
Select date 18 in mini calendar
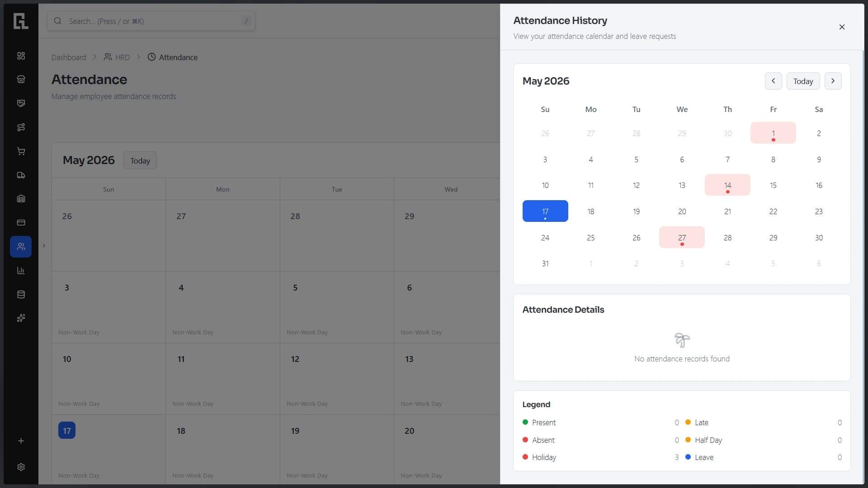[591, 211]
